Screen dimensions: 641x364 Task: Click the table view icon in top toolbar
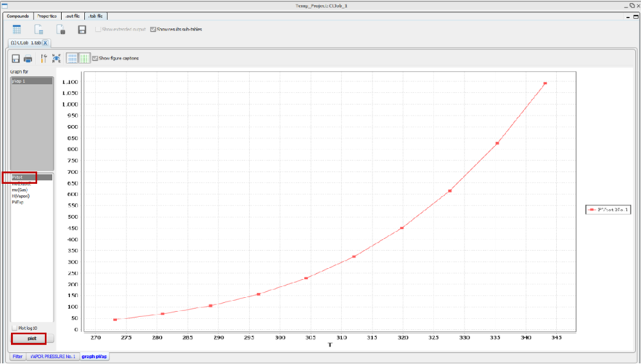point(16,30)
